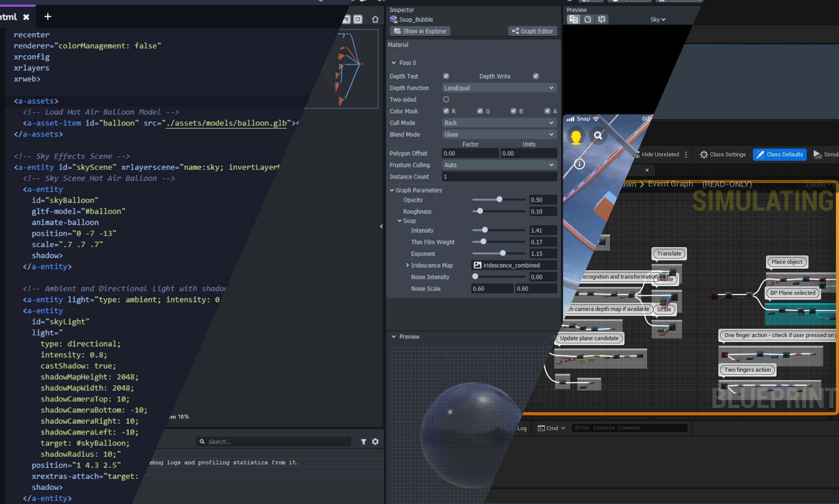Uncheck the Depth Write checkbox
Image resolution: width=839 pixels, height=504 pixels.
pyautogui.click(x=536, y=76)
